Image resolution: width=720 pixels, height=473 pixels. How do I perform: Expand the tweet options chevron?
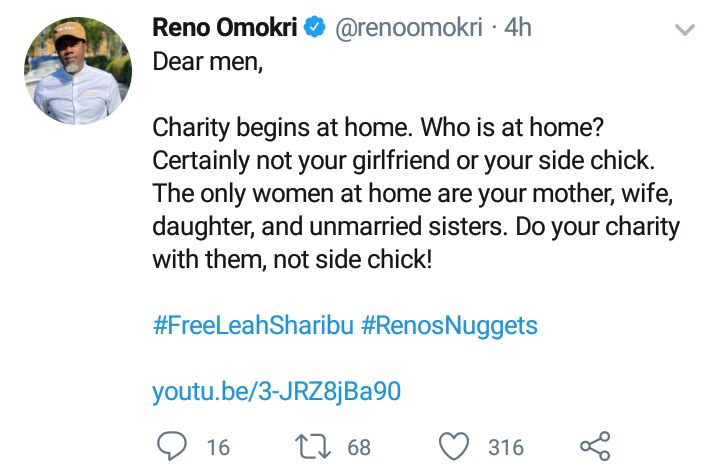pos(685,31)
